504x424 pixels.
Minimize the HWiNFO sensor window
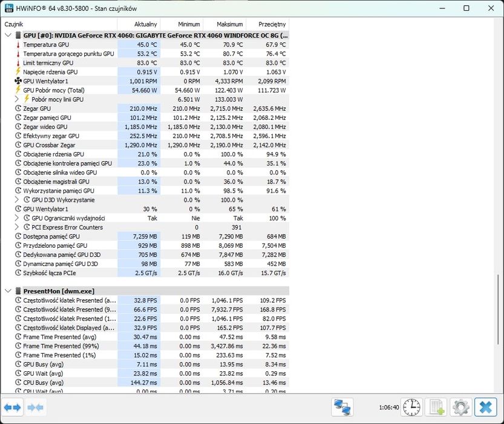442,8
